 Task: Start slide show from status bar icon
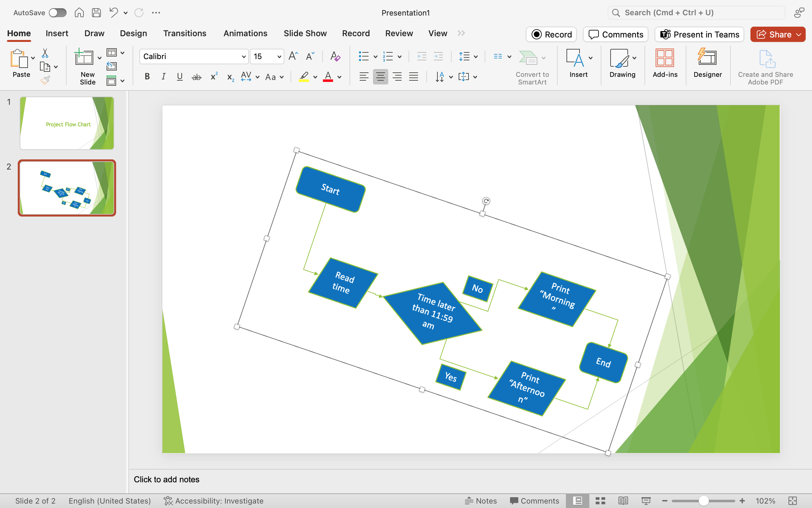pyautogui.click(x=646, y=501)
